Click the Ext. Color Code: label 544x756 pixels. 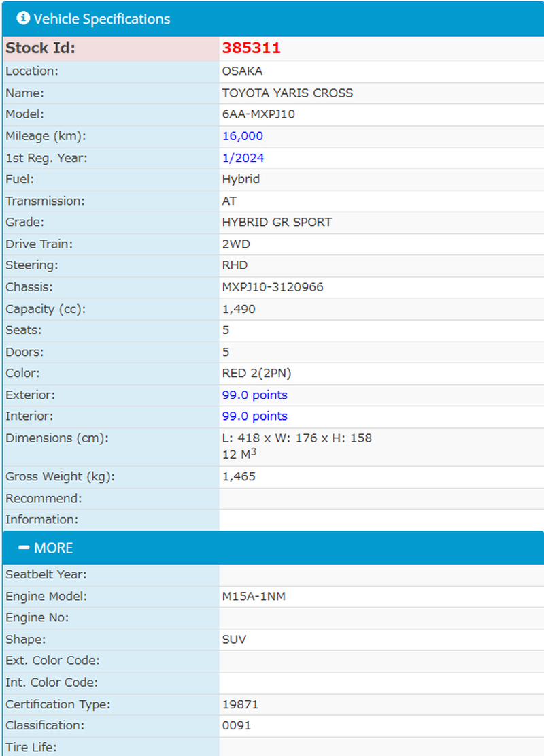[52, 661]
